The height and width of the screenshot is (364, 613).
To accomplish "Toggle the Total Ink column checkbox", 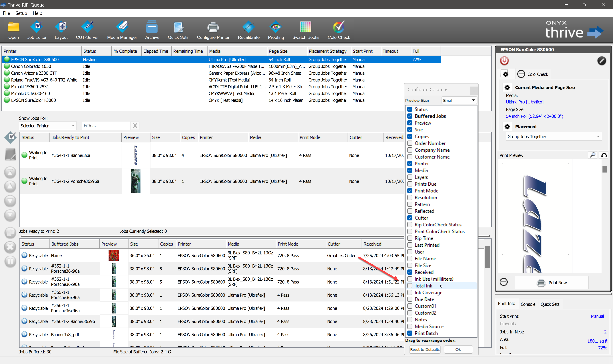I will click(x=410, y=286).
